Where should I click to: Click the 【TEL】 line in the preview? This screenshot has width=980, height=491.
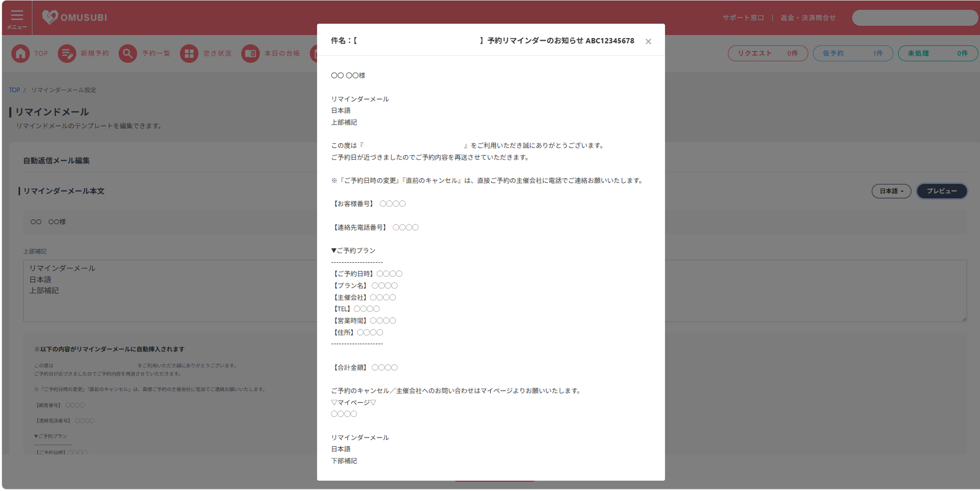tap(355, 309)
